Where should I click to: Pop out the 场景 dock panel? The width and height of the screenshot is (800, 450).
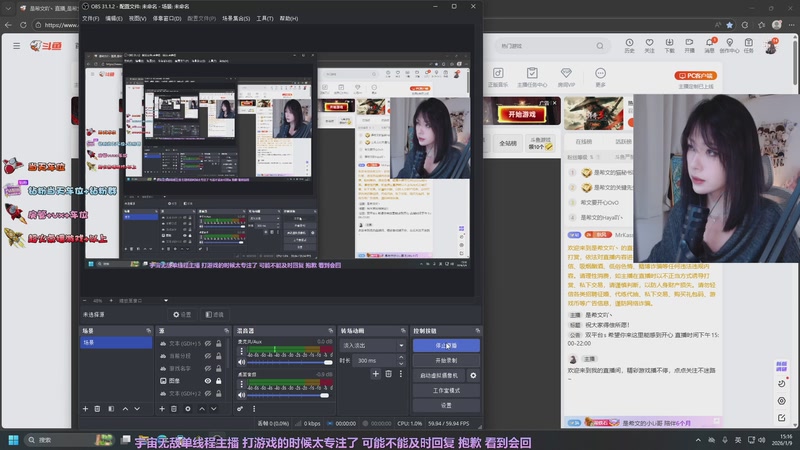148,331
